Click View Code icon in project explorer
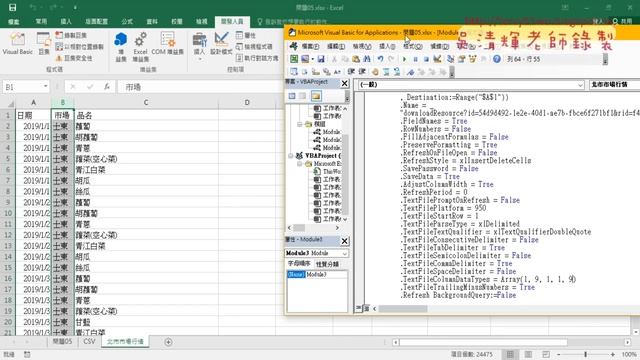 tap(292, 96)
